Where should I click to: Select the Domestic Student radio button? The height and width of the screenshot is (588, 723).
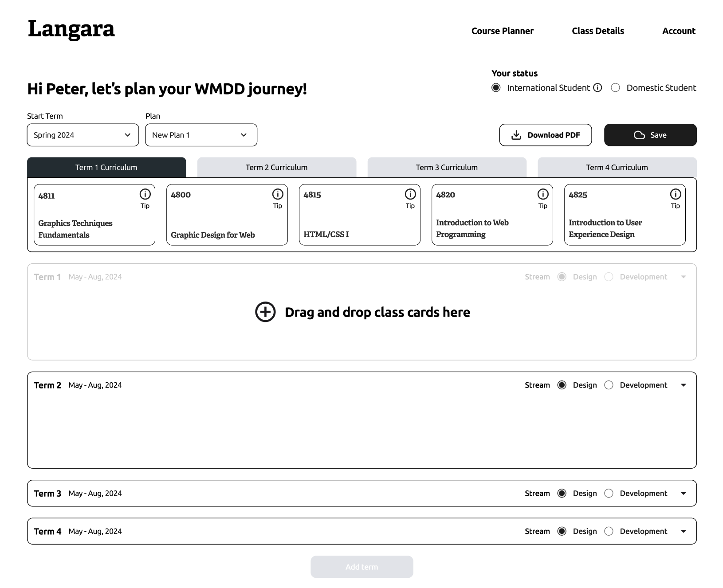click(x=615, y=88)
